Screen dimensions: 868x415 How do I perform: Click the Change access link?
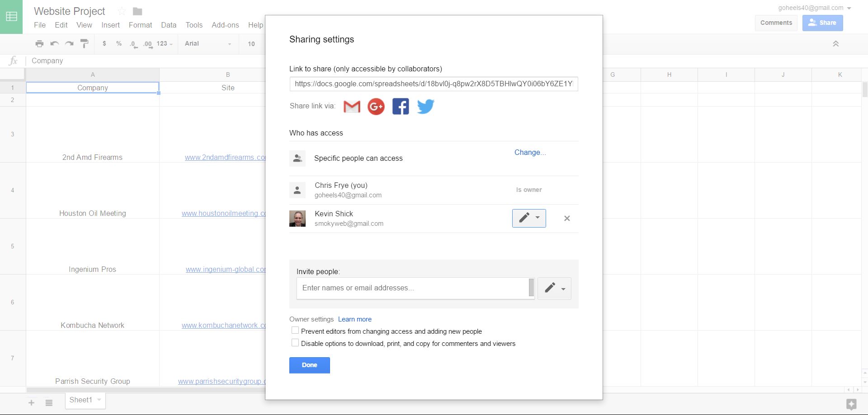click(x=530, y=153)
